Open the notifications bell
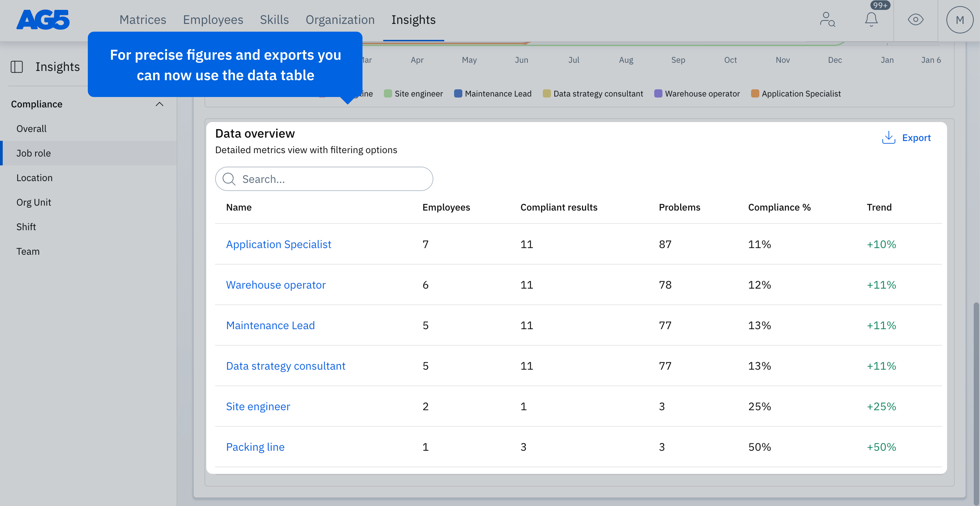Screen dimensions: 980x506 click(x=871, y=20)
